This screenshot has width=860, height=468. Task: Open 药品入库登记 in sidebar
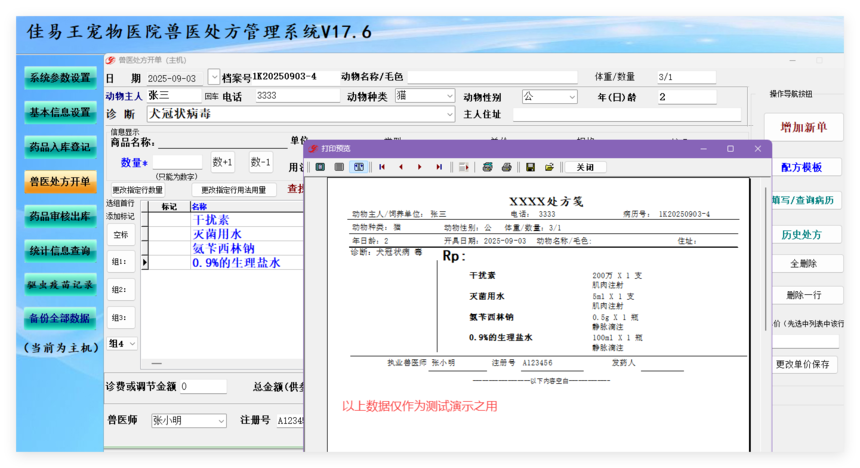point(60,146)
